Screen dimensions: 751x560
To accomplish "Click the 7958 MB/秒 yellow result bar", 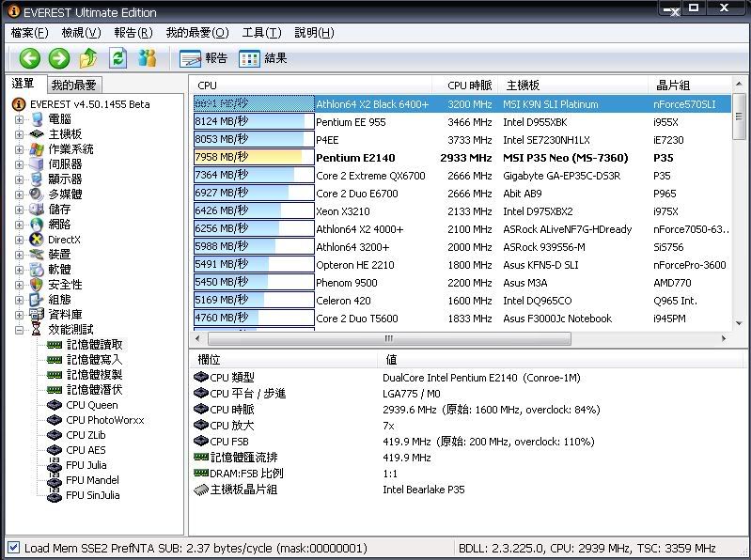I will tap(254, 158).
